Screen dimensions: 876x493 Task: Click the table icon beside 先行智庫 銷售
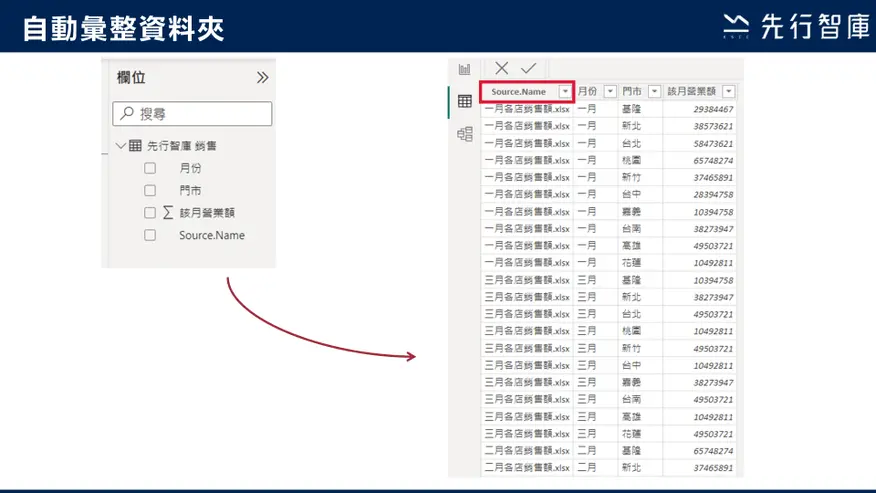tap(135, 146)
